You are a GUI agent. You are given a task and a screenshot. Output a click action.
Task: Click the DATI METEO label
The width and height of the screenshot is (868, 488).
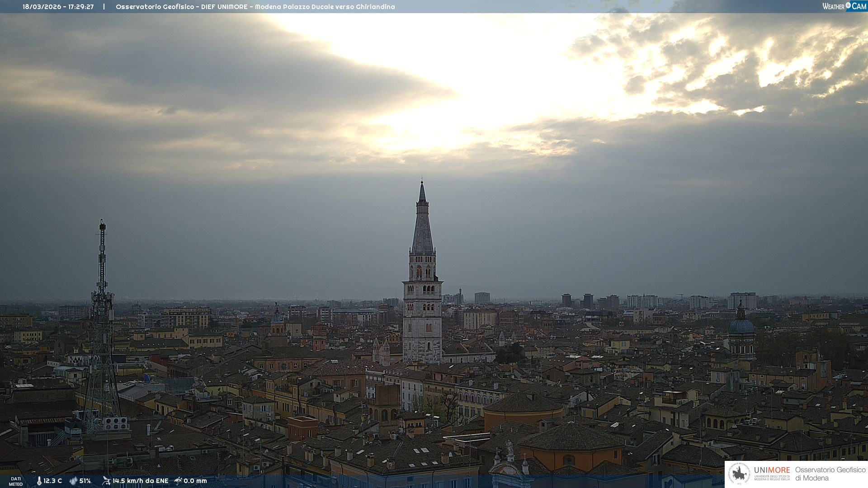[x=16, y=481]
